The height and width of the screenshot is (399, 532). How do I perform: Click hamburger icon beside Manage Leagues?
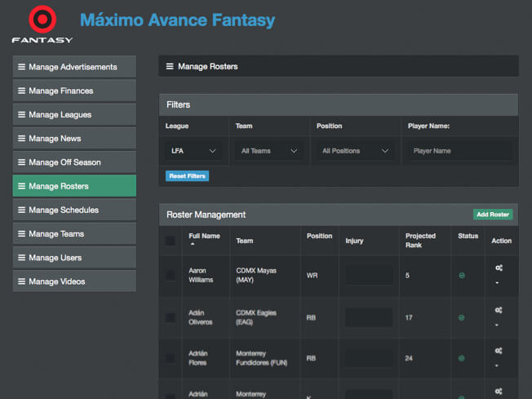22,114
